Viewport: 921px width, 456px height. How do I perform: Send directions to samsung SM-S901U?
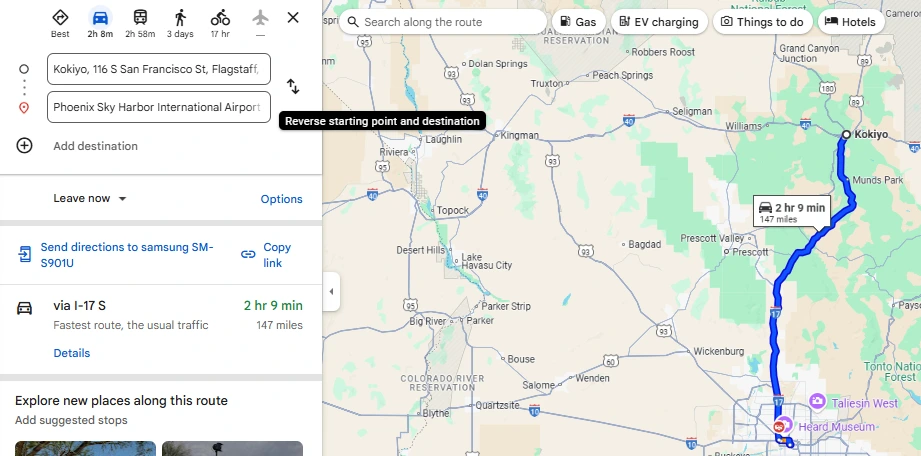(x=127, y=255)
